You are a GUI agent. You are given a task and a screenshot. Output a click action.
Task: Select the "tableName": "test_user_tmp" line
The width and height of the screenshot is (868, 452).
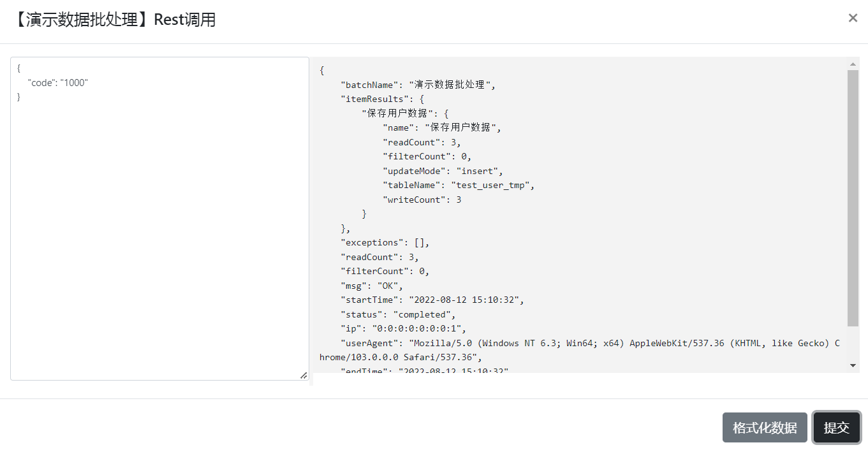point(459,186)
